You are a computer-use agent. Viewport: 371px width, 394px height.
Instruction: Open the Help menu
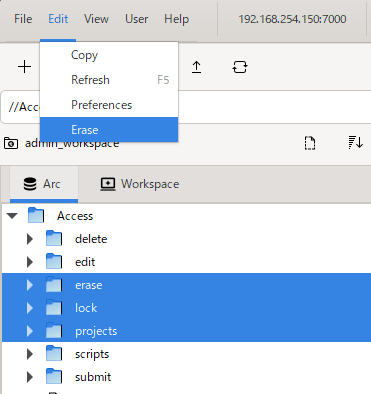176,19
